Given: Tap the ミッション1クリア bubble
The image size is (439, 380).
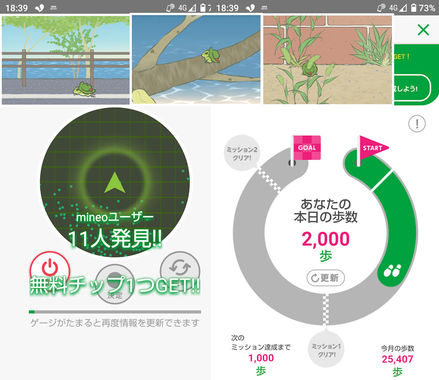Looking at the screenshot, I should [326, 350].
